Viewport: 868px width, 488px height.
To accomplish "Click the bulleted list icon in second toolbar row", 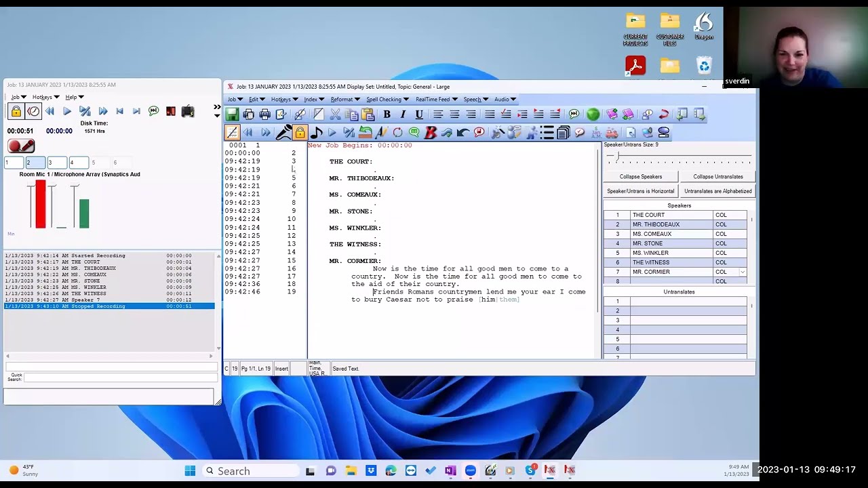I will [x=547, y=133].
